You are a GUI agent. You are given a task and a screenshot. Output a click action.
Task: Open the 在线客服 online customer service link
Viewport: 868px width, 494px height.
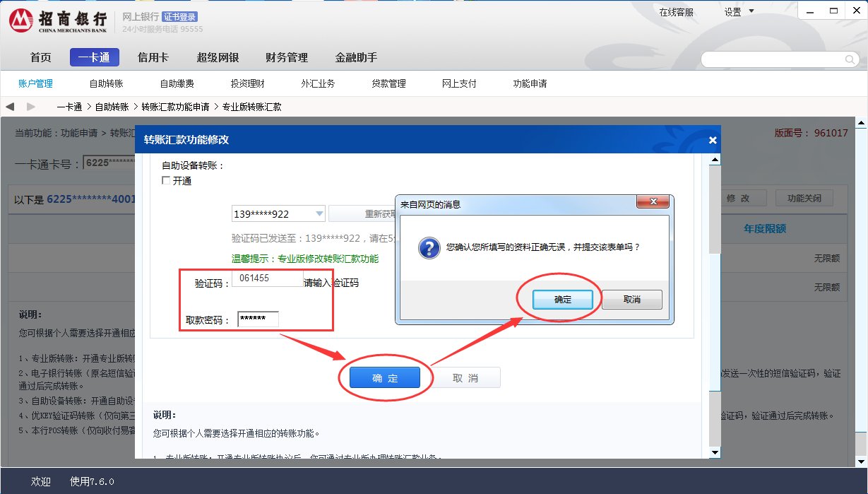pos(677,11)
